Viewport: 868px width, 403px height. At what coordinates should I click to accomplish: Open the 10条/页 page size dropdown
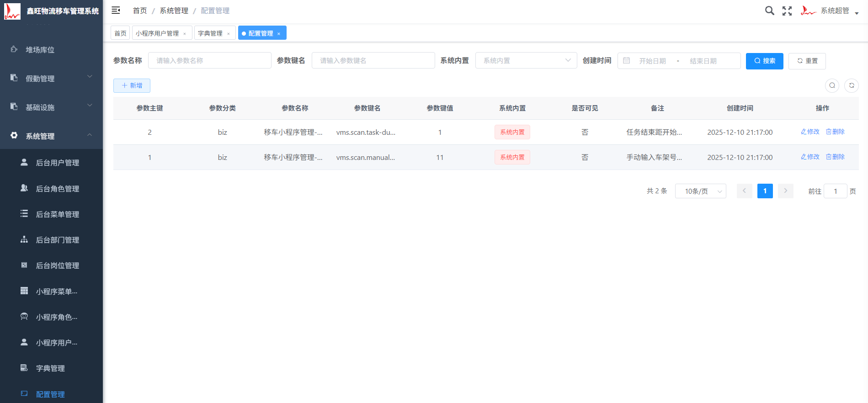click(701, 191)
